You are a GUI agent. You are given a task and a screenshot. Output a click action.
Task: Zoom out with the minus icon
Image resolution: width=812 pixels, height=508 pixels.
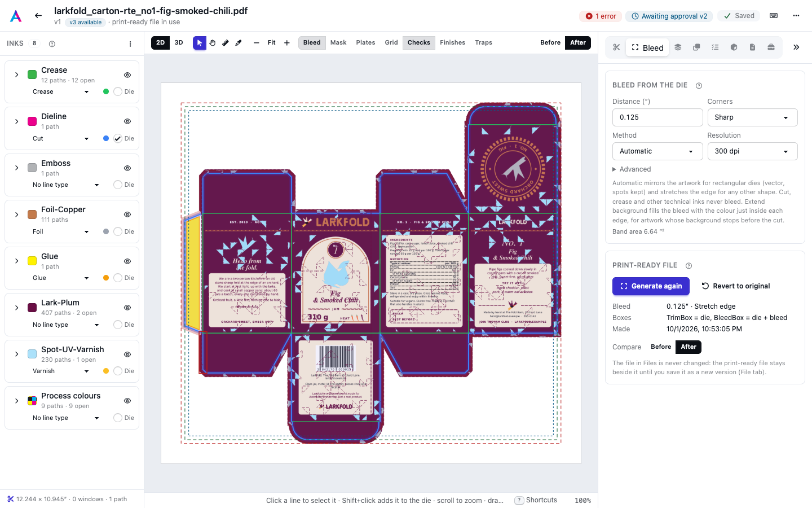click(257, 43)
